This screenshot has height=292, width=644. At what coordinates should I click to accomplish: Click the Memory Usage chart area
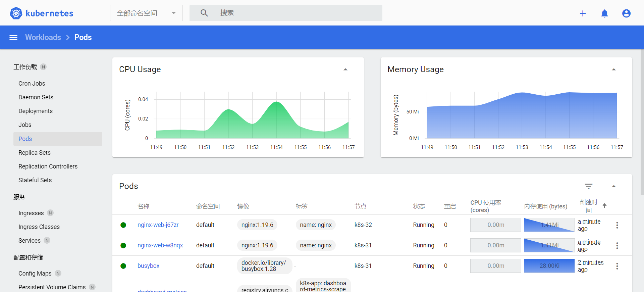pyautogui.click(x=522, y=115)
